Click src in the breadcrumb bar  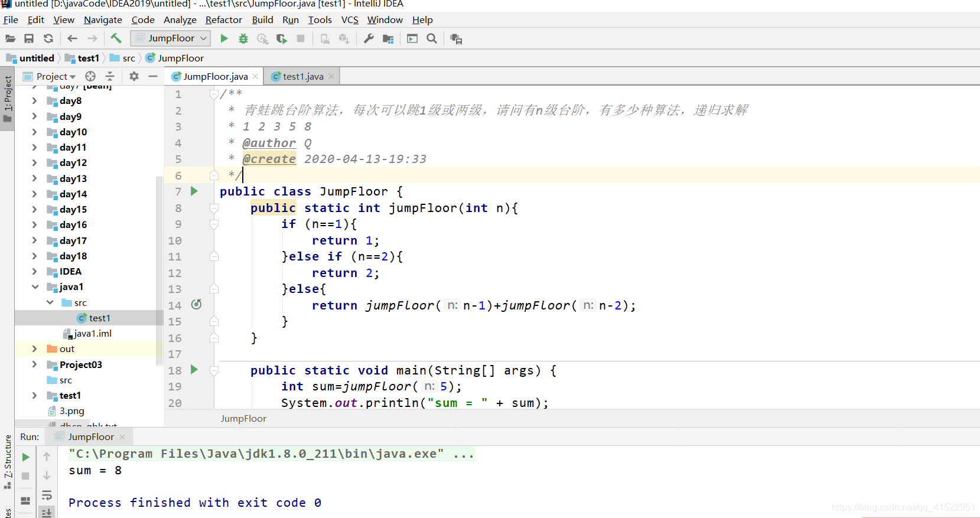coord(122,58)
